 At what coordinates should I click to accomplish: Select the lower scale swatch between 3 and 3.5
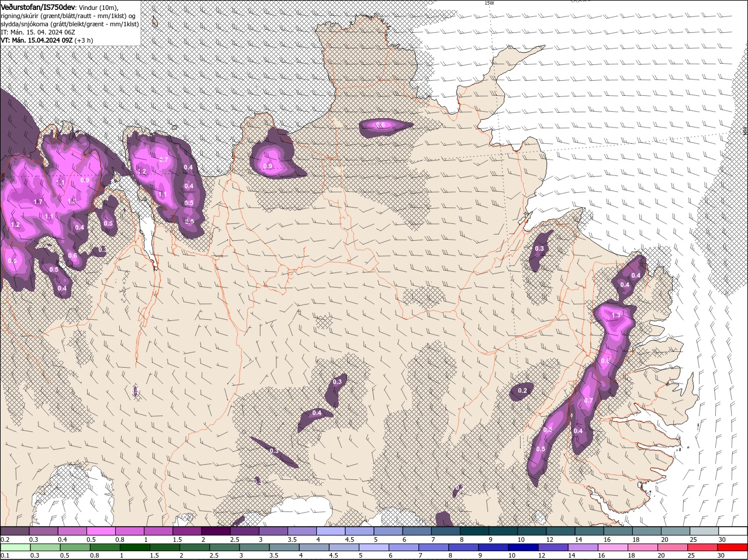(254, 547)
